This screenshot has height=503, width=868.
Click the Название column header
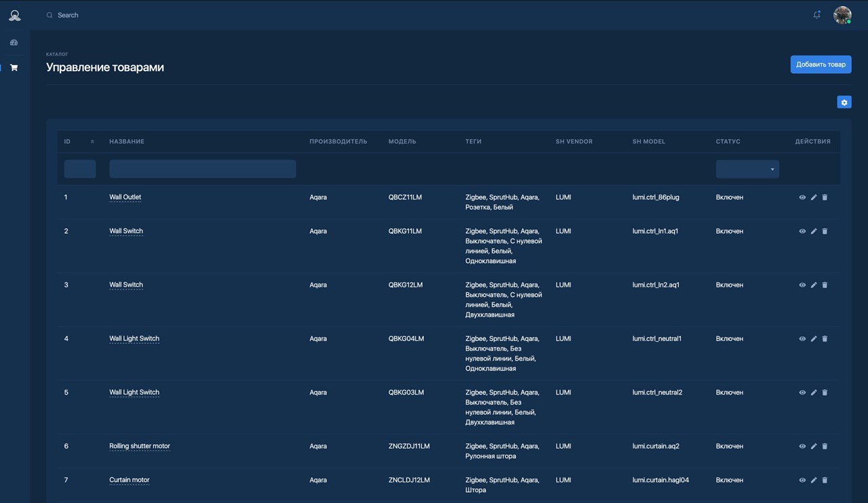[127, 142]
